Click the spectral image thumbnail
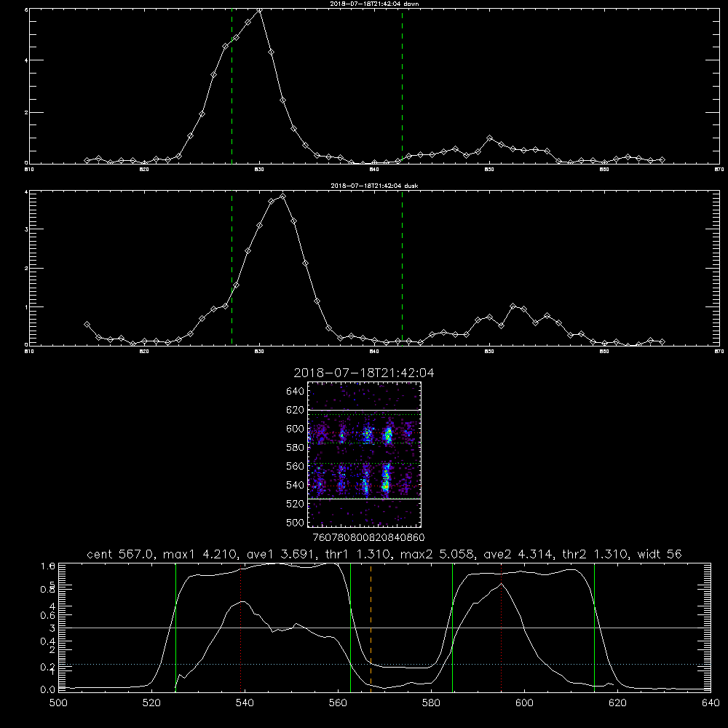This screenshot has height=728, width=728. click(365, 454)
